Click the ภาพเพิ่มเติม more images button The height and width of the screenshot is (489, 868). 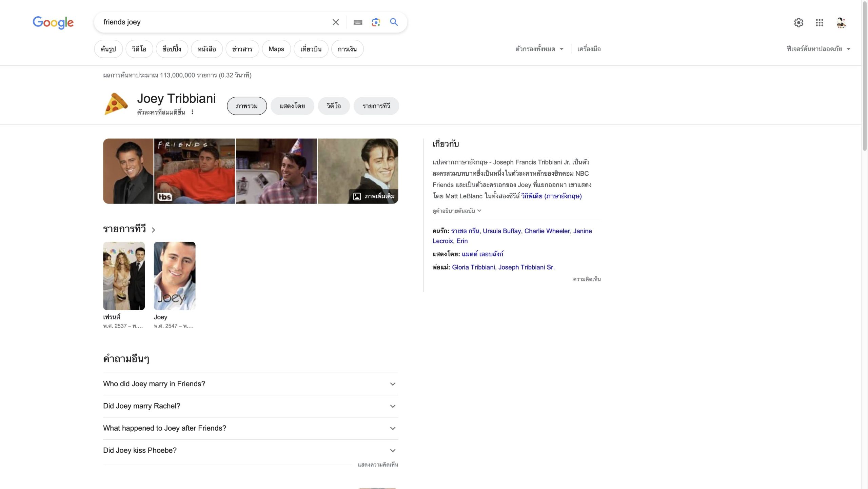pyautogui.click(x=374, y=196)
